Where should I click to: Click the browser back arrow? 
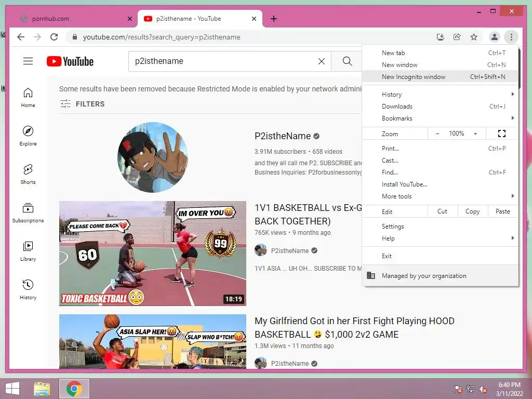[21, 37]
